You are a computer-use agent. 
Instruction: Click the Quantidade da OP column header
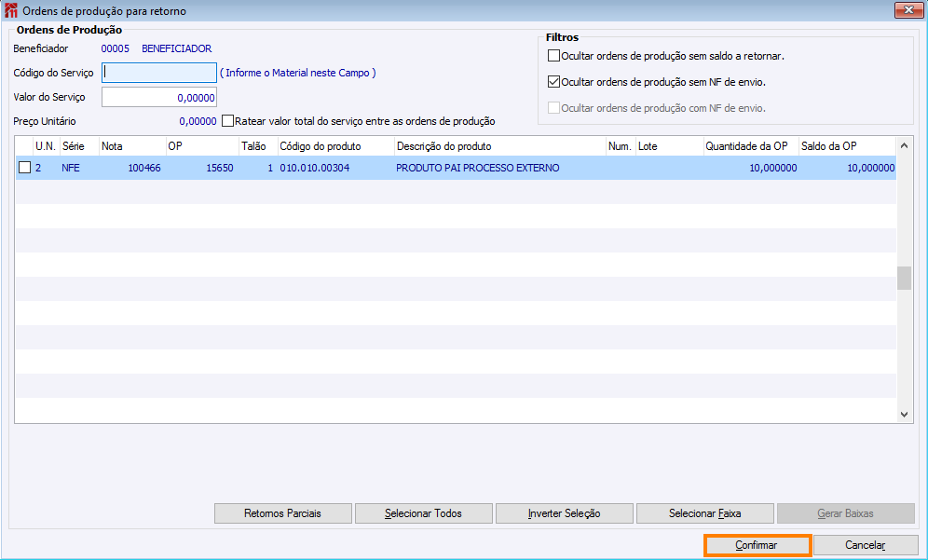(x=751, y=146)
